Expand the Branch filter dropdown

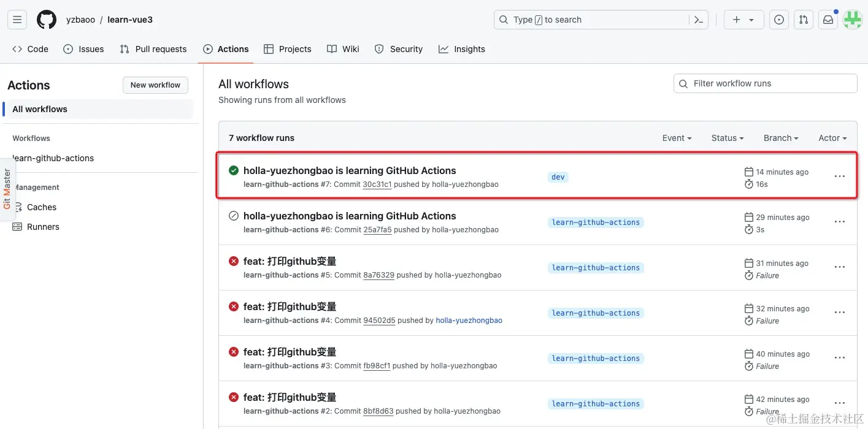(x=781, y=138)
